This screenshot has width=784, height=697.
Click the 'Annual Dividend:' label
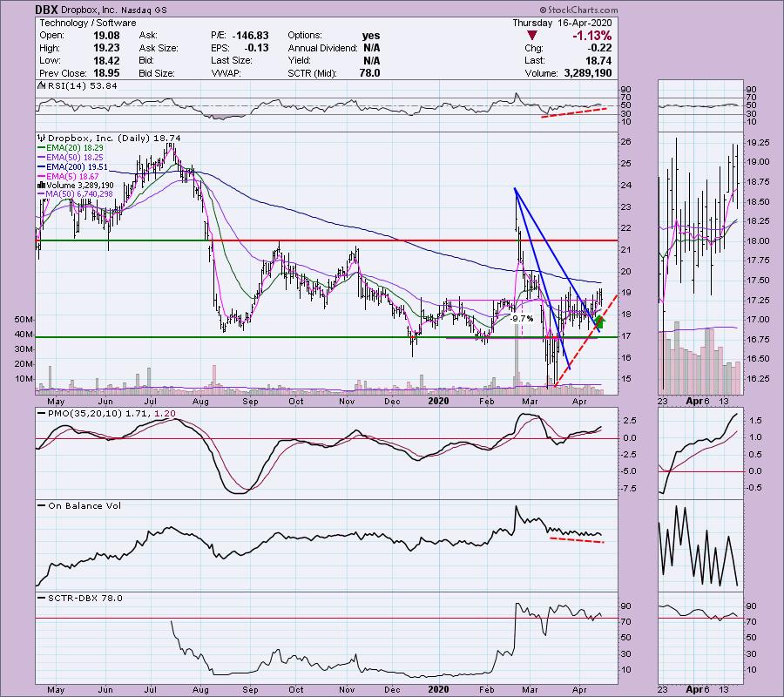click(x=322, y=48)
